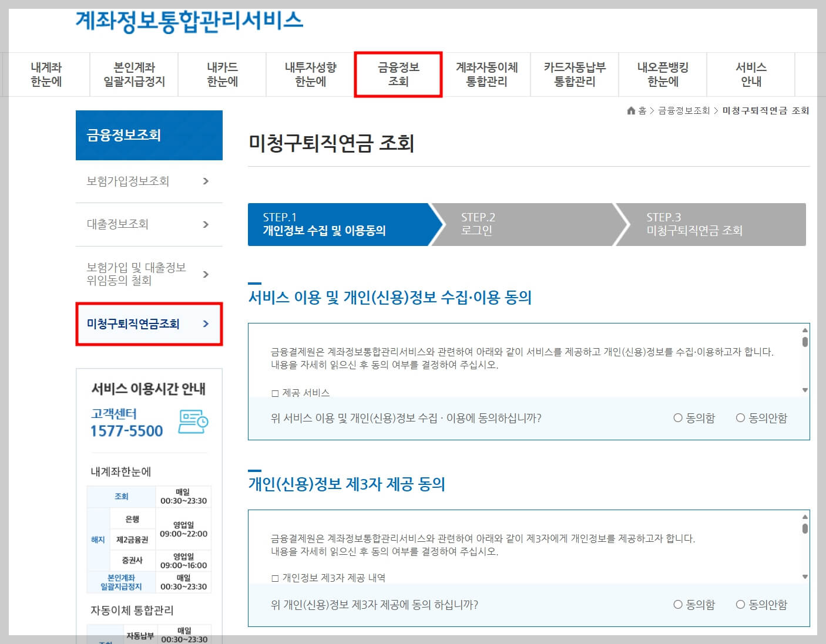Click the 본인계좌 일괄지급정지 table cell

(121, 582)
